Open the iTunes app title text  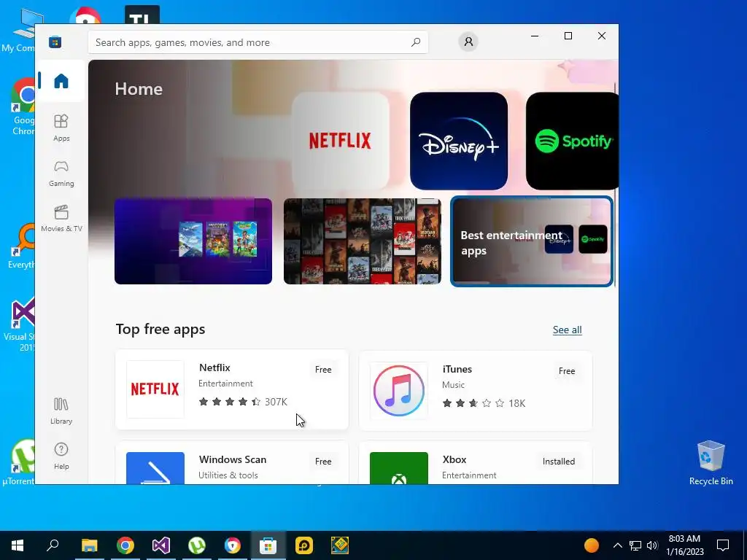click(457, 369)
